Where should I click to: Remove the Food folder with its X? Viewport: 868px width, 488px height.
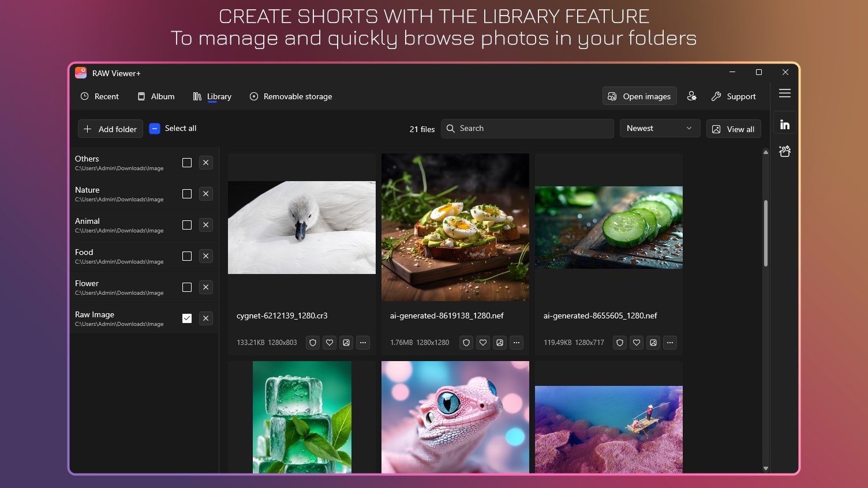pos(206,256)
